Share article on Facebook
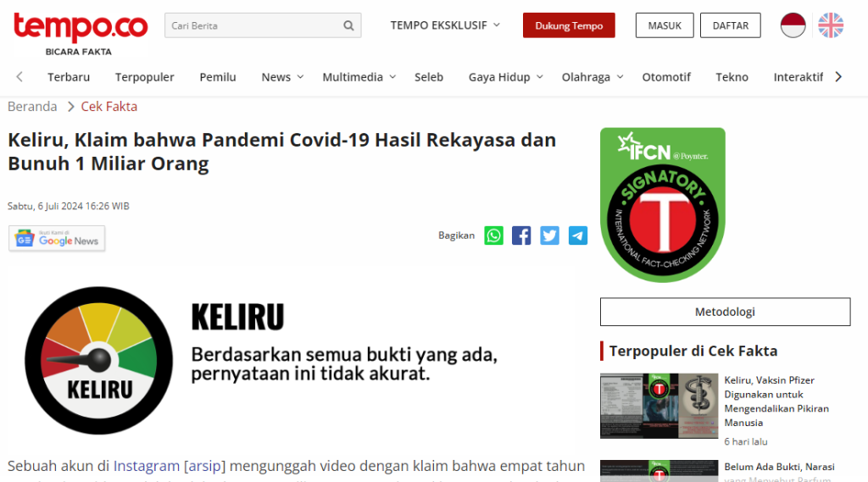868x482 pixels. click(521, 235)
